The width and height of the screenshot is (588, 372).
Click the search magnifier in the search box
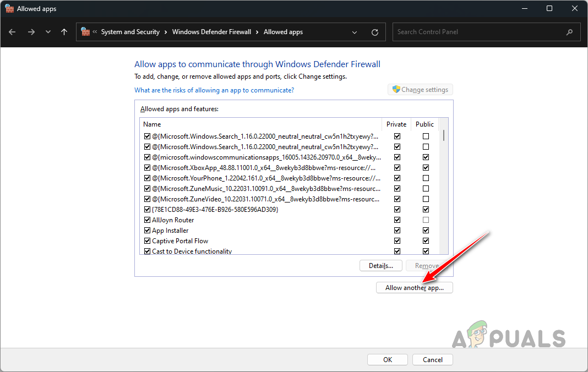point(570,32)
